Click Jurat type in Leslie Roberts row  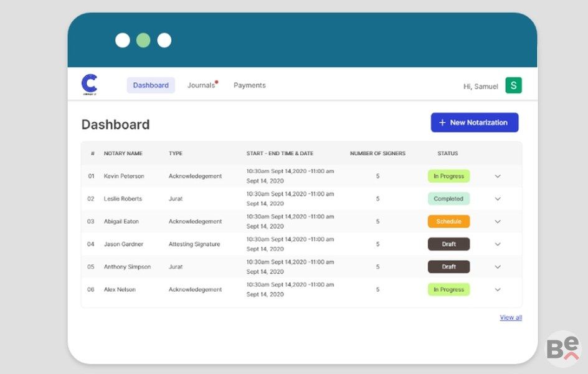tap(176, 199)
